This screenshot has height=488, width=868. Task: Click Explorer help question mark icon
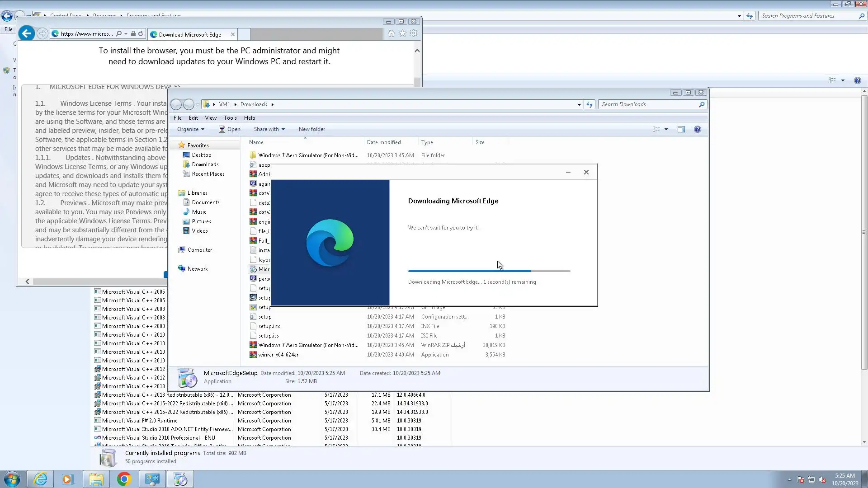[x=698, y=129]
